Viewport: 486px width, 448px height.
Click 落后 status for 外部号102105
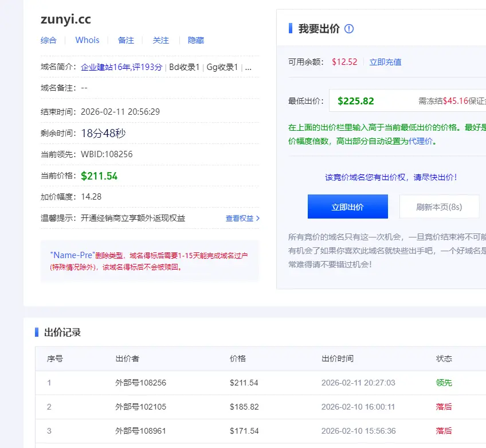click(x=444, y=407)
